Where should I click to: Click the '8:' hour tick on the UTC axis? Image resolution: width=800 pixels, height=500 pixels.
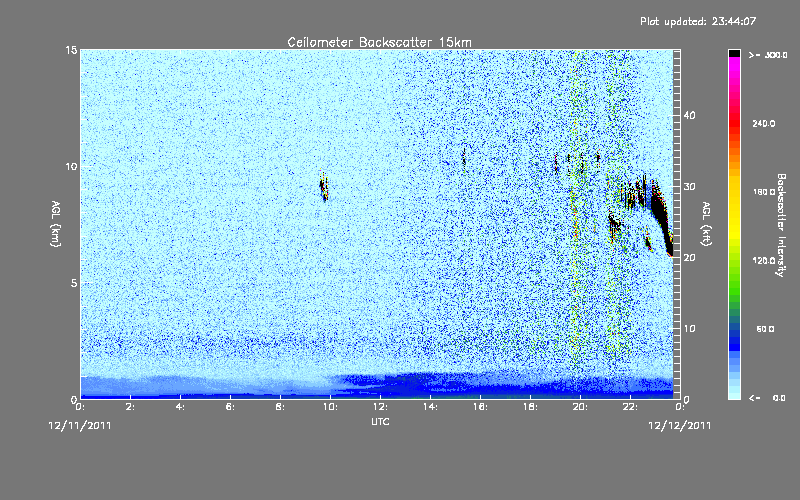(x=281, y=407)
